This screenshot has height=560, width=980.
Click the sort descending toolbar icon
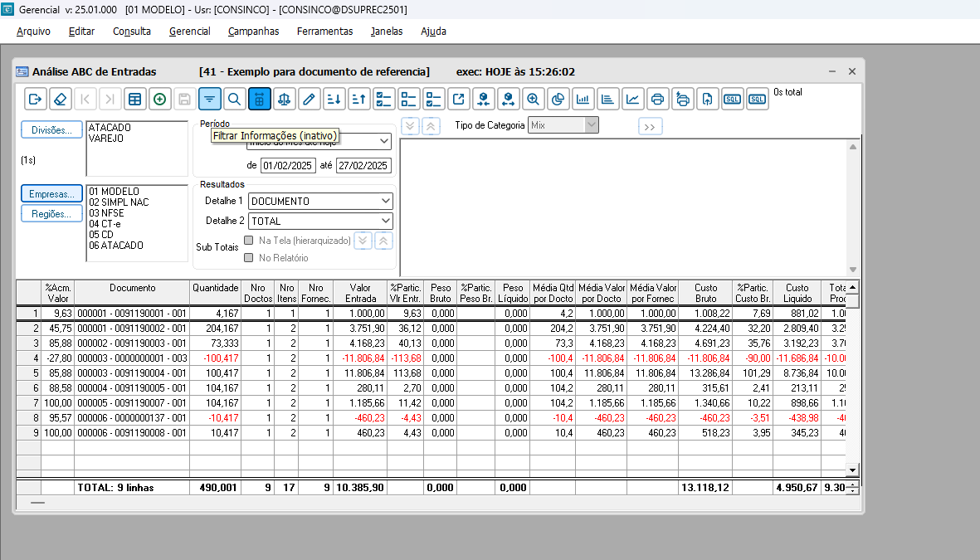pos(334,100)
